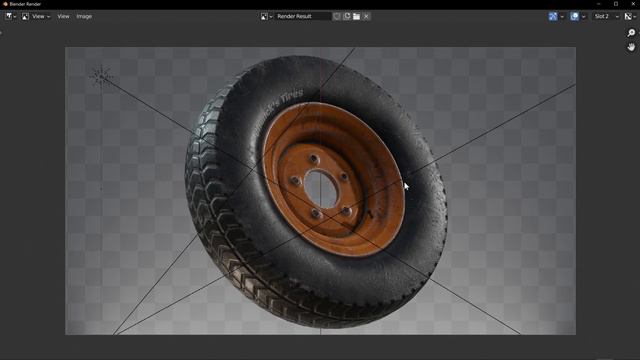Click the pan hand gizmo
Viewport: 640px width, 360px height.
(x=631, y=47)
